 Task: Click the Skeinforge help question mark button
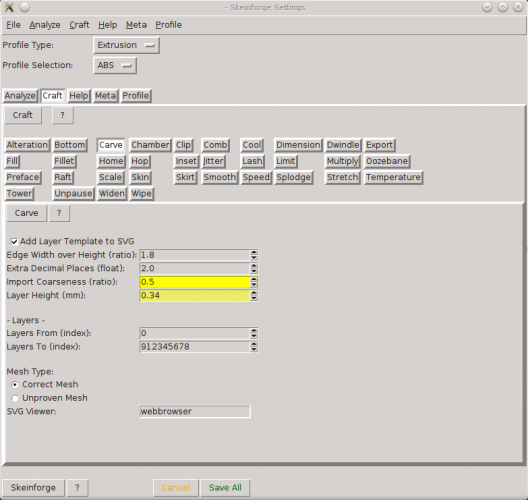(x=77, y=488)
